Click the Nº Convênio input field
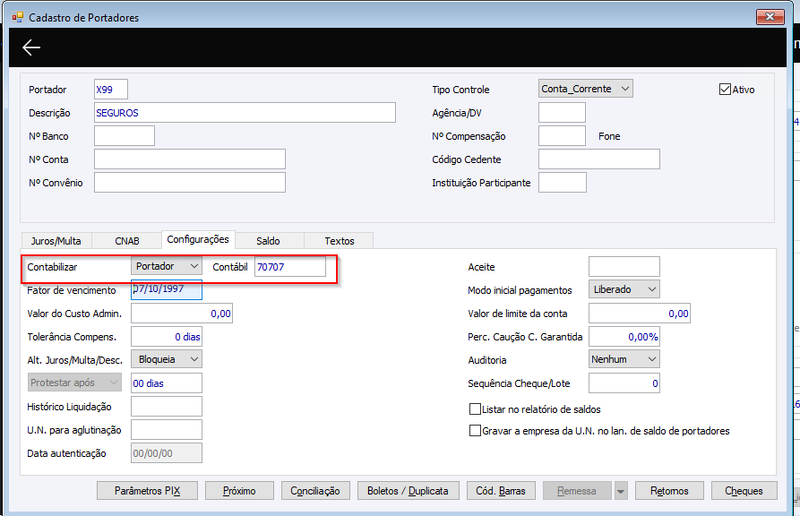Viewport: 800px width, 516px height. pyautogui.click(x=190, y=183)
